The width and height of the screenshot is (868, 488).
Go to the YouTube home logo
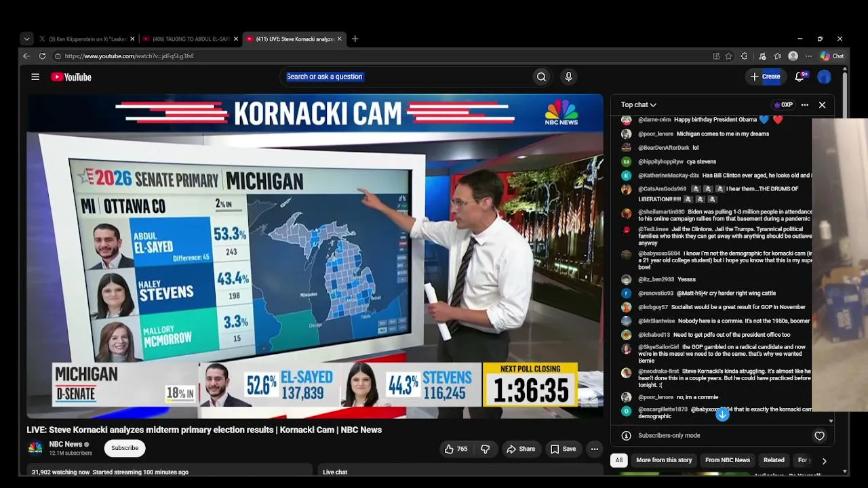(71, 77)
